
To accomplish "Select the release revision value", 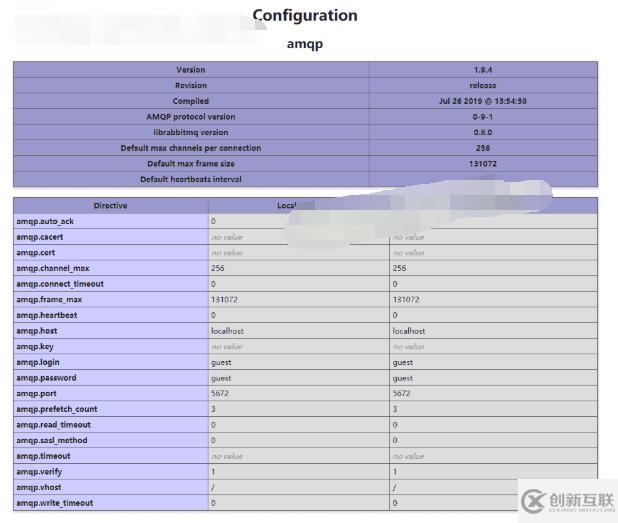I will pyautogui.click(x=483, y=86).
